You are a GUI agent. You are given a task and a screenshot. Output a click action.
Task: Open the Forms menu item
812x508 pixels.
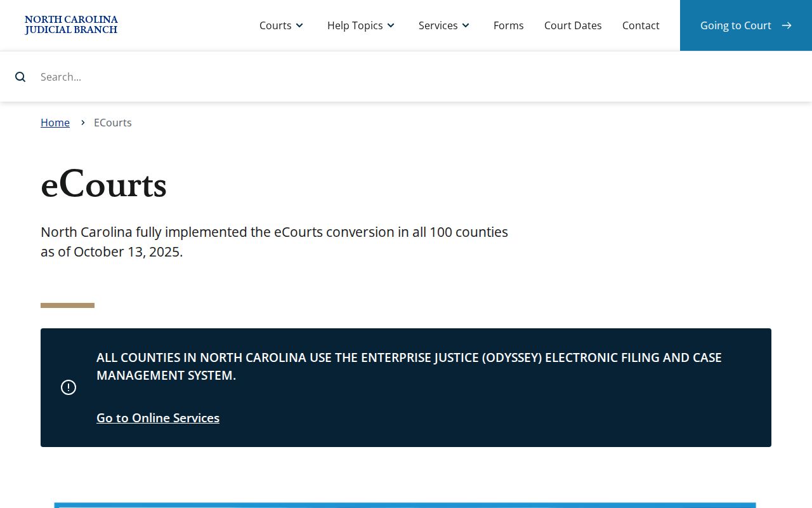tap(509, 25)
